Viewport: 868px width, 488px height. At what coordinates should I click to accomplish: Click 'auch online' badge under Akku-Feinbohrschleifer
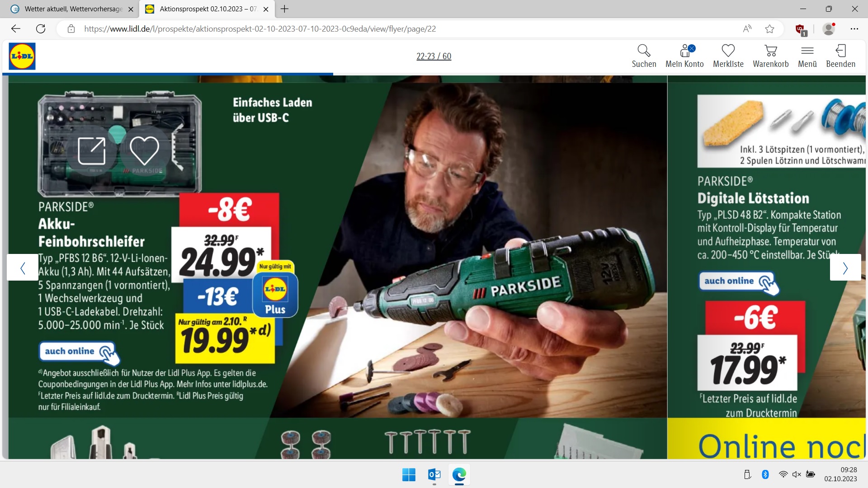point(79,353)
